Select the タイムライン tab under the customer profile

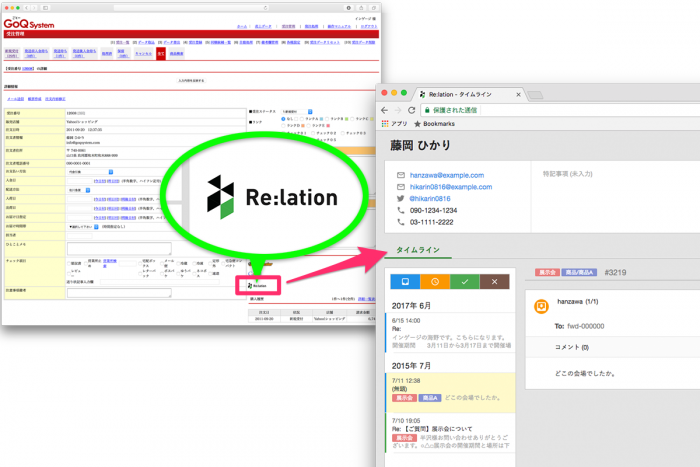[418, 250]
